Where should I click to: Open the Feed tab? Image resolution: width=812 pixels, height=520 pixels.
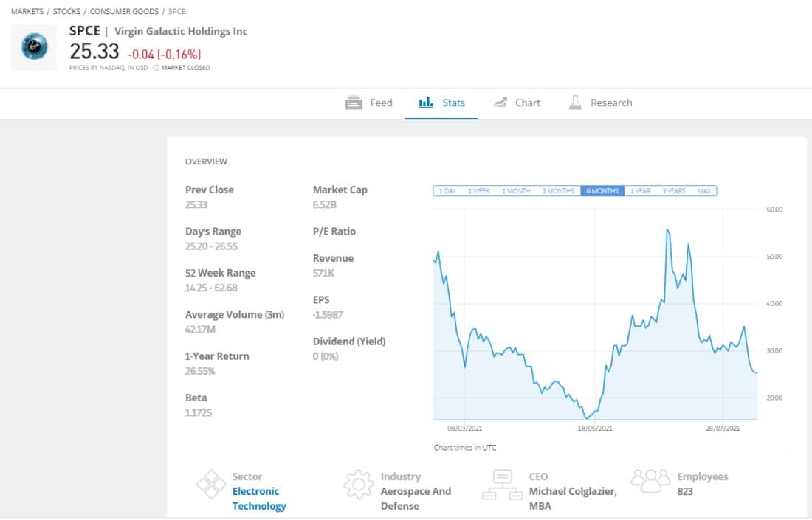click(368, 103)
